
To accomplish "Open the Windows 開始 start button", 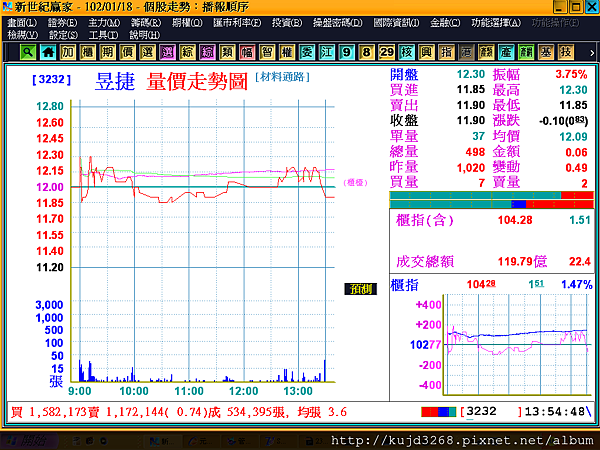I will pos(28,441).
